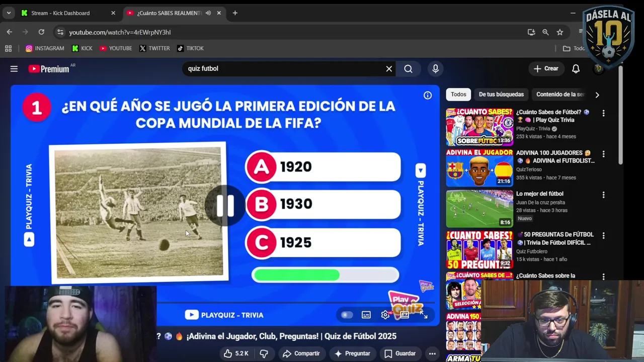Bookmark this page with the star
This screenshot has height=362, width=644.
coord(560,32)
